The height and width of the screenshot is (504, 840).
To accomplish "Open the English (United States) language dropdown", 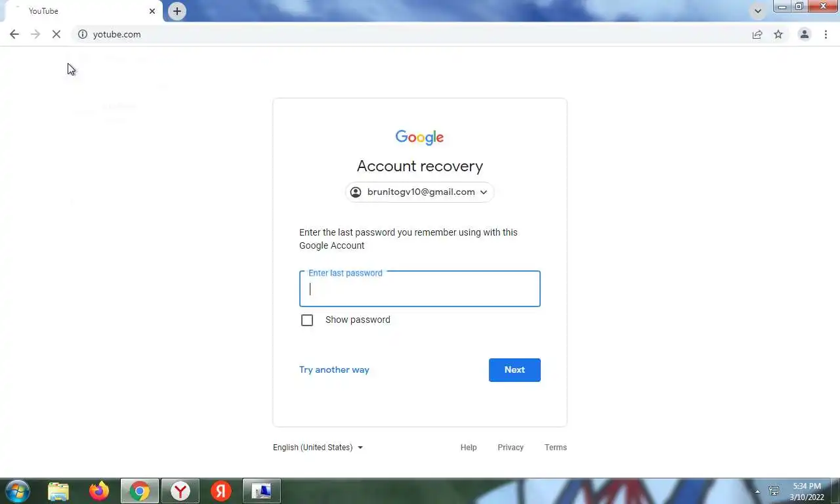I will coord(318,448).
